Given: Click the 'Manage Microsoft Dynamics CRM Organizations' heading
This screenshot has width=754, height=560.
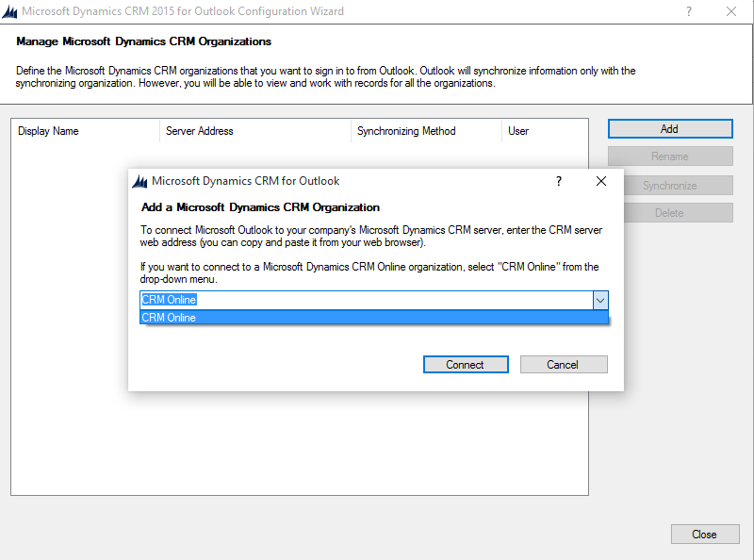Looking at the screenshot, I should pos(144,41).
